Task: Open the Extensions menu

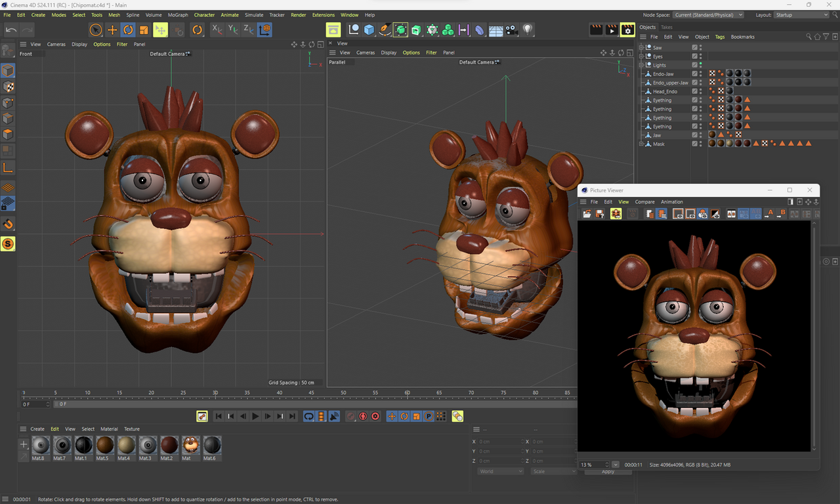Action: [324, 14]
